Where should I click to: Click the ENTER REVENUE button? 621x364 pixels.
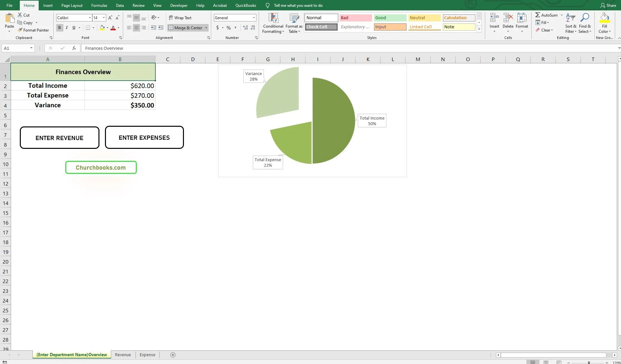point(59,137)
